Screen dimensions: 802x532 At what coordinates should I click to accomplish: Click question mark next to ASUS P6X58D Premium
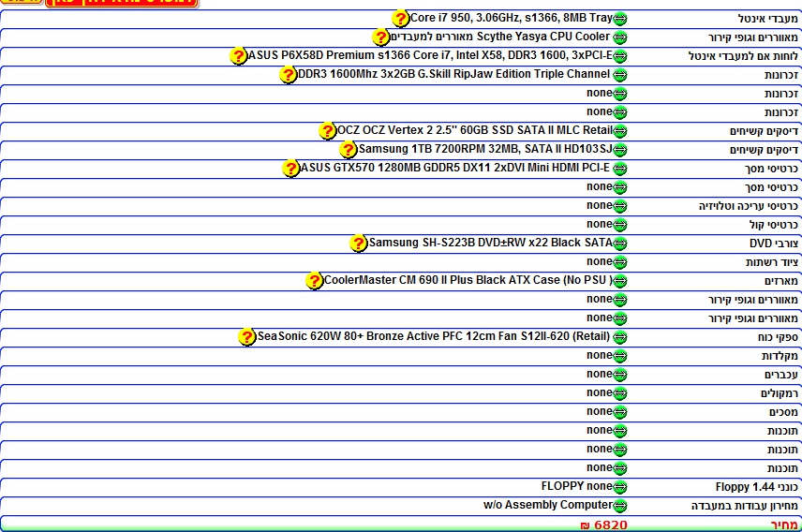(x=239, y=56)
